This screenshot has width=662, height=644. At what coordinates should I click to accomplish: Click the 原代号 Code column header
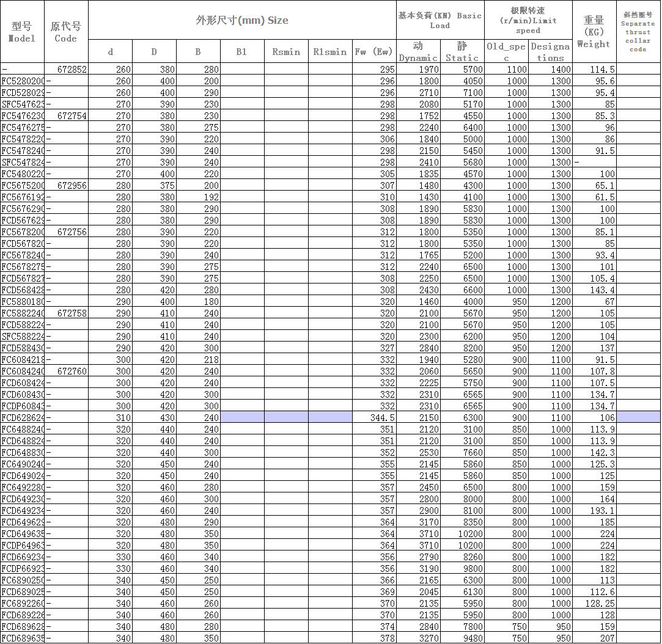click(x=66, y=32)
